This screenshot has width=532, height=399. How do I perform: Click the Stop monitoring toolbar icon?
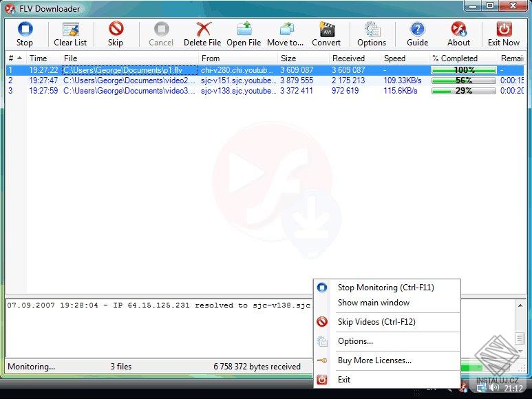[25, 30]
